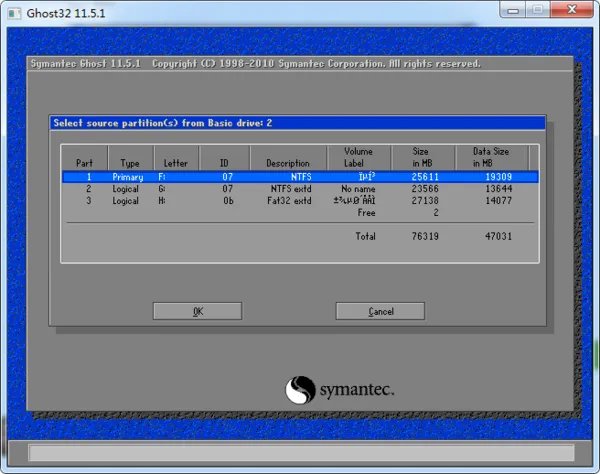Image resolution: width=600 pixels, height=474 pixels.
Task: Select partition 2 Logical G: row
Action: pos(300,188)
